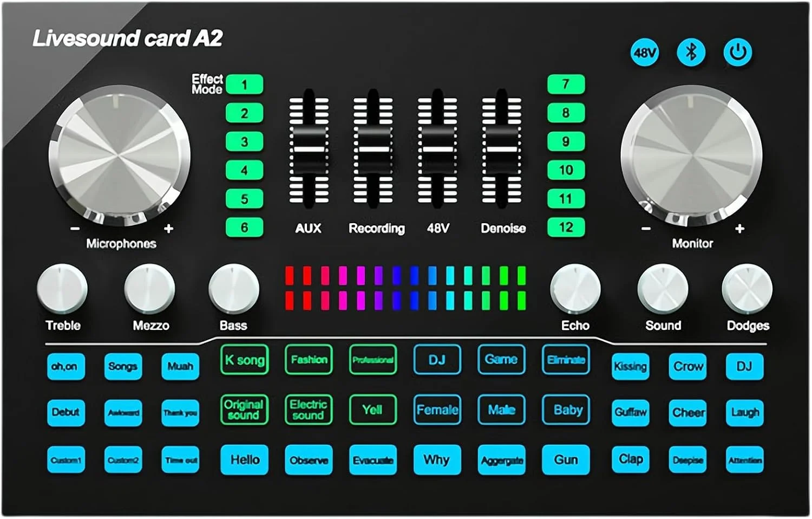Click the Dodges knob

(x=748, y=289)
